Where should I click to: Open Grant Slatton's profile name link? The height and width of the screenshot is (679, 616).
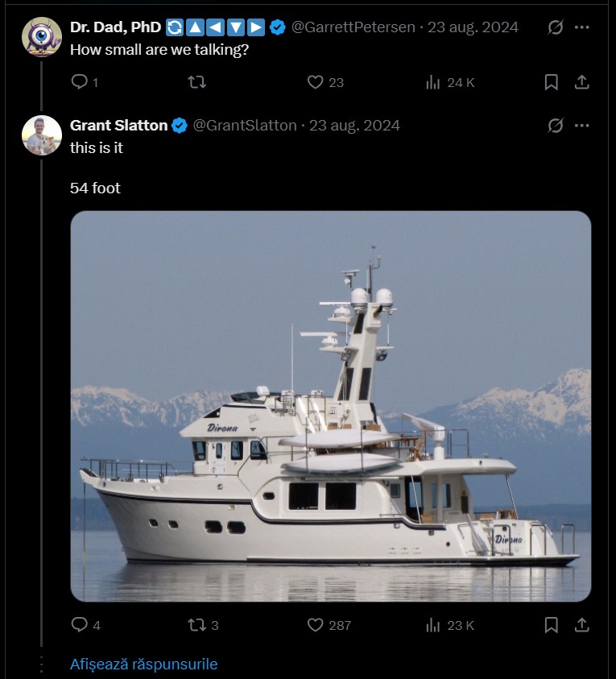[119, 126]
